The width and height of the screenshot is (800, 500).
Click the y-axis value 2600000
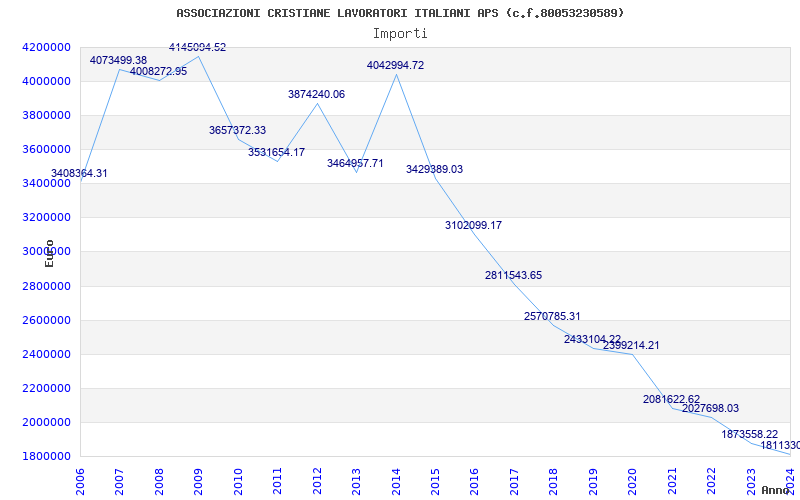[x=46, y=320]
